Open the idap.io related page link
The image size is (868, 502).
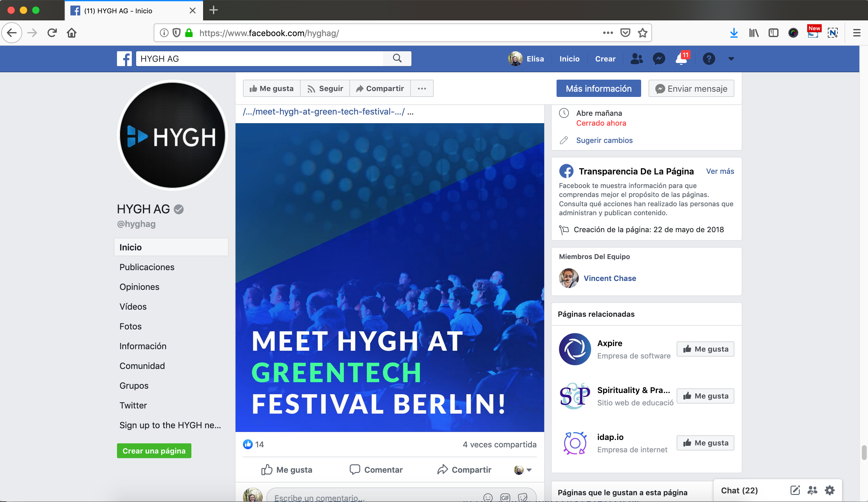pyautogui.click(x=610, y=437)
